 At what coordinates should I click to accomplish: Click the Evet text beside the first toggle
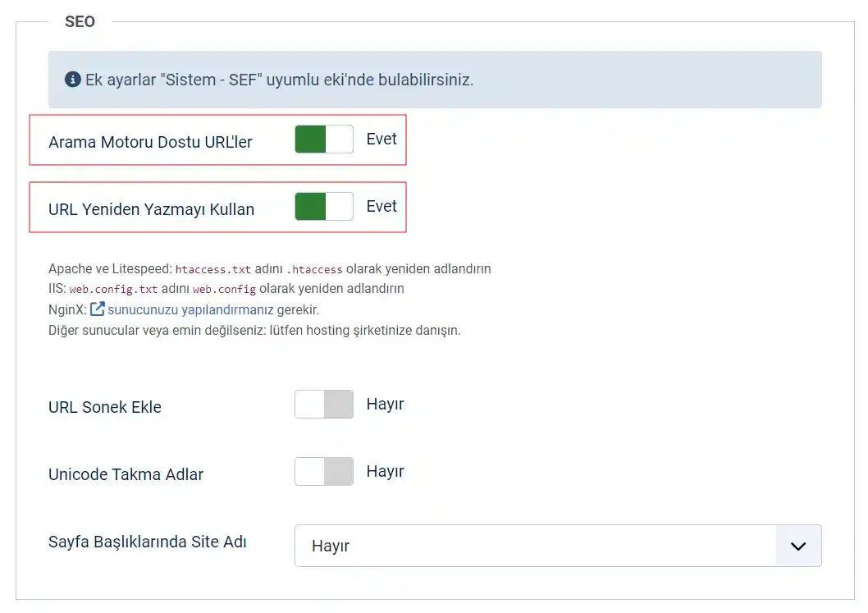click(381, 139)
